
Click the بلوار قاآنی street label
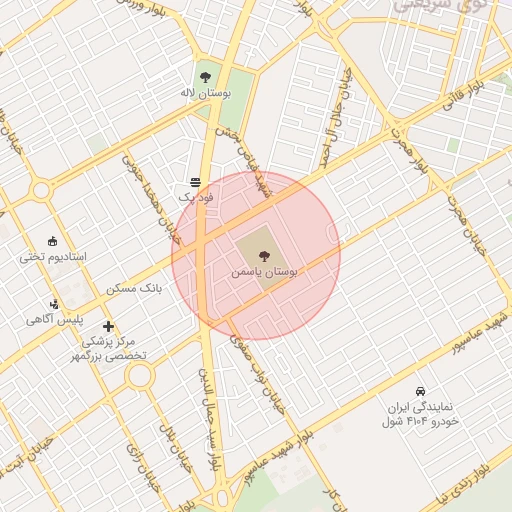[x=464, y=96]
